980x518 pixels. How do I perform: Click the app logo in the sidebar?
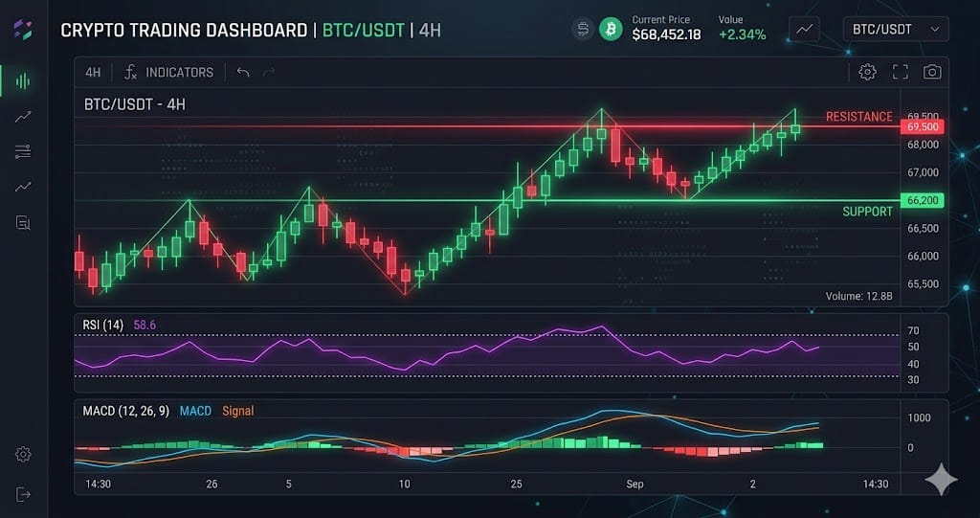(x=23, y=30)
